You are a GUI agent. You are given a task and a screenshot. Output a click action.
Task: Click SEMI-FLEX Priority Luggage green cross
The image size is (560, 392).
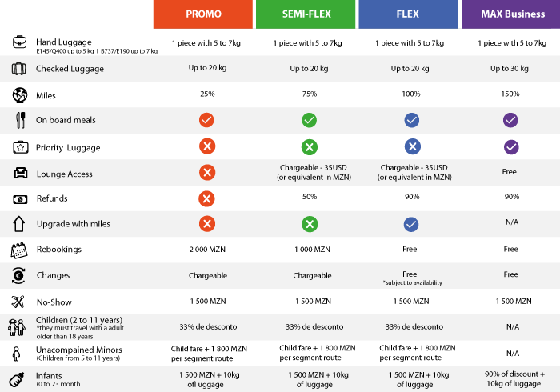coord(307,147)
